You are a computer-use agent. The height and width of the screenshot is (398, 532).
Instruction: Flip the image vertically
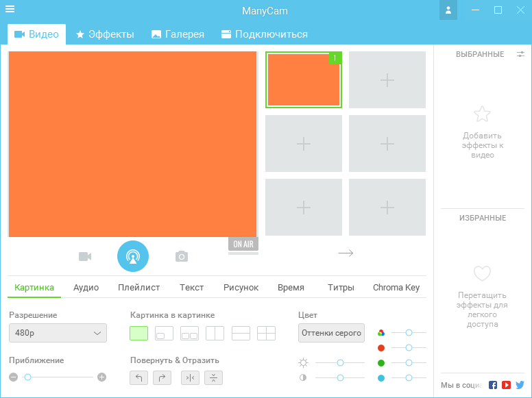click(x=213, y=377)
